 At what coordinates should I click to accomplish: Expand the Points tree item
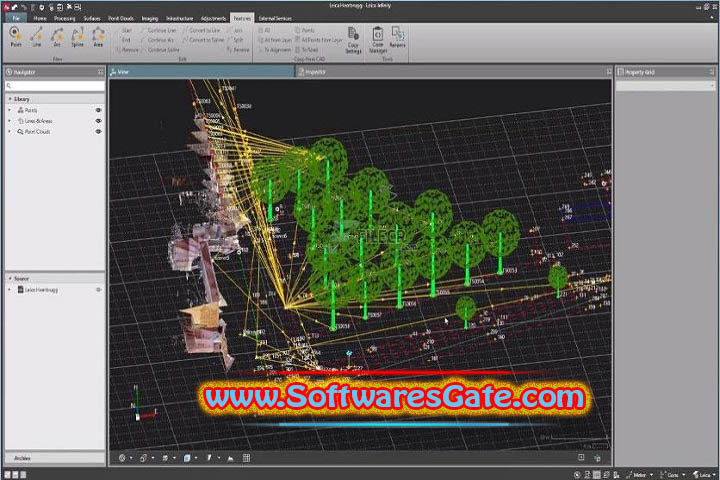pyautogui.click(x=10, y=110)
